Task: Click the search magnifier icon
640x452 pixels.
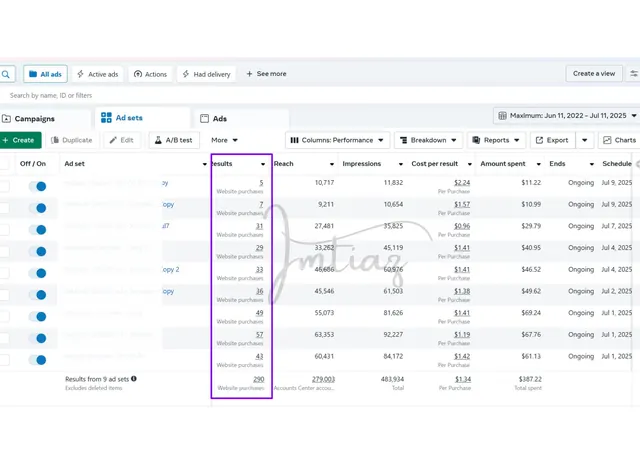Action: [x=6, y=74]
